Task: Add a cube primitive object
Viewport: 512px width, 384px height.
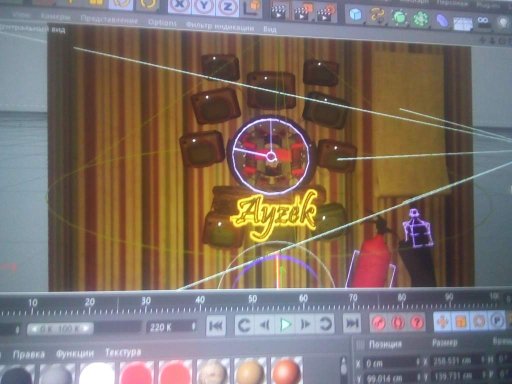Action: pos(355,15)
